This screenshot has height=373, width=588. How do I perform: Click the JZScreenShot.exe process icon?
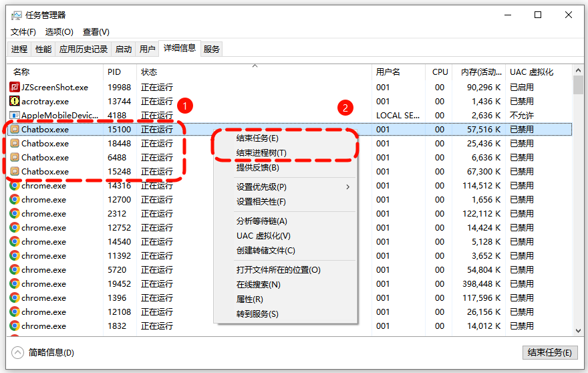(14, 87)
